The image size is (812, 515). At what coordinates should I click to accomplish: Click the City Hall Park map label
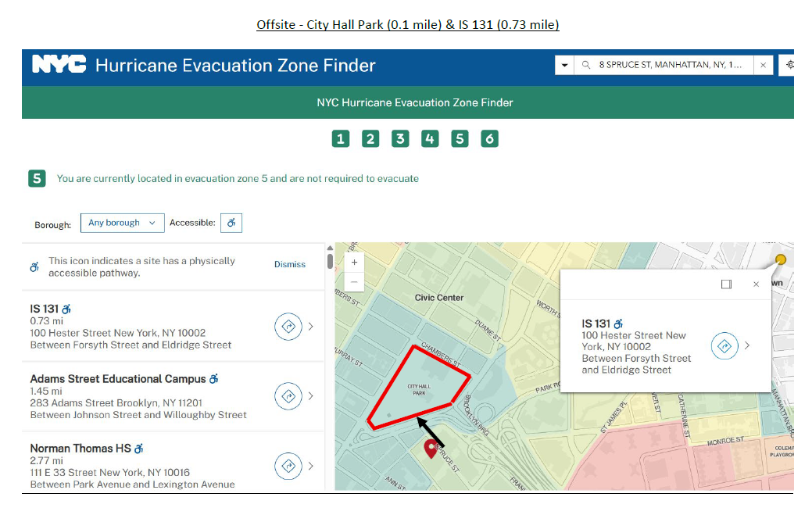(x=419, y=390)
